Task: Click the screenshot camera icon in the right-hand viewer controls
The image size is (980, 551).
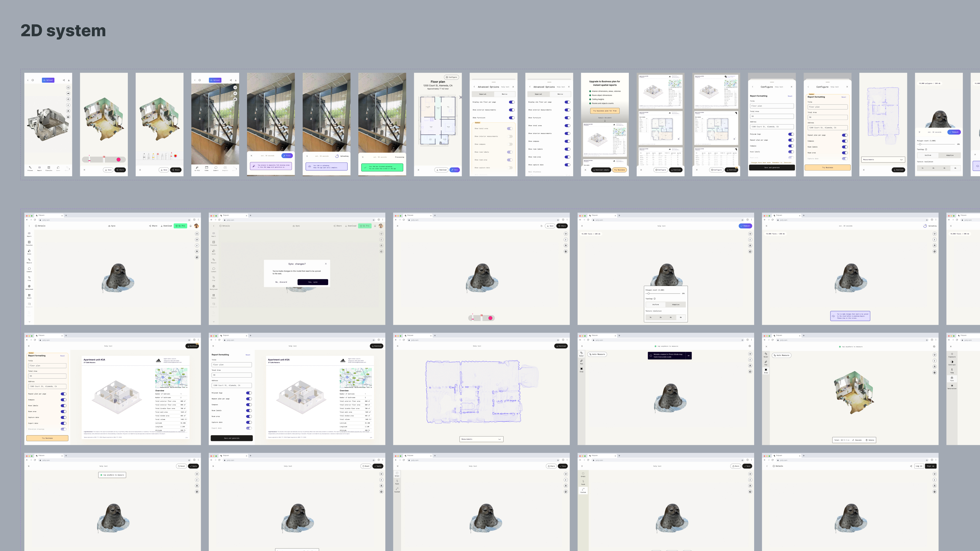Action: 197,233
